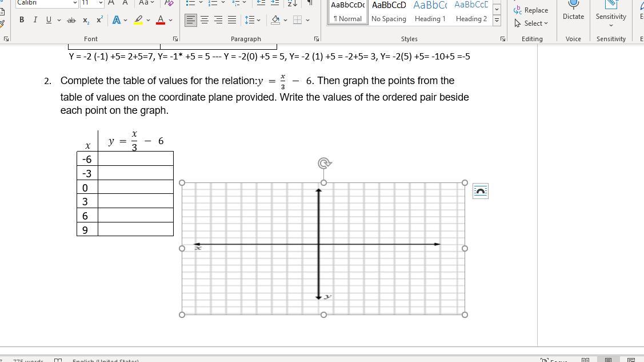The width and height of the screenshot is (644, 362).
Task: Apply Text Effects and Typography
Action: pos(116,19)
